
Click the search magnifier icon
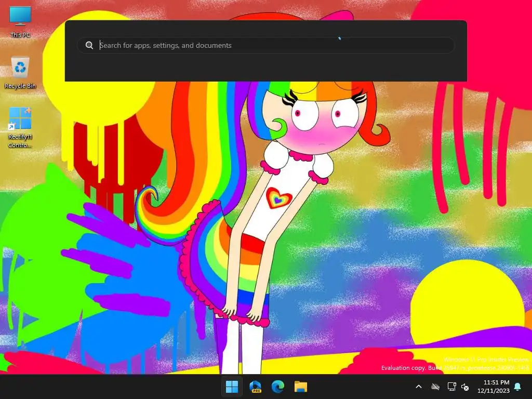[89, 45]
